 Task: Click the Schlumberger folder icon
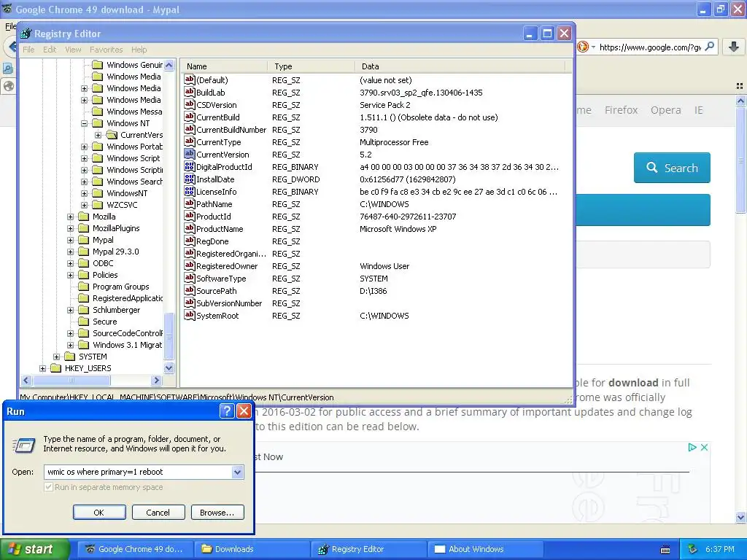click(x=84, y=309)
